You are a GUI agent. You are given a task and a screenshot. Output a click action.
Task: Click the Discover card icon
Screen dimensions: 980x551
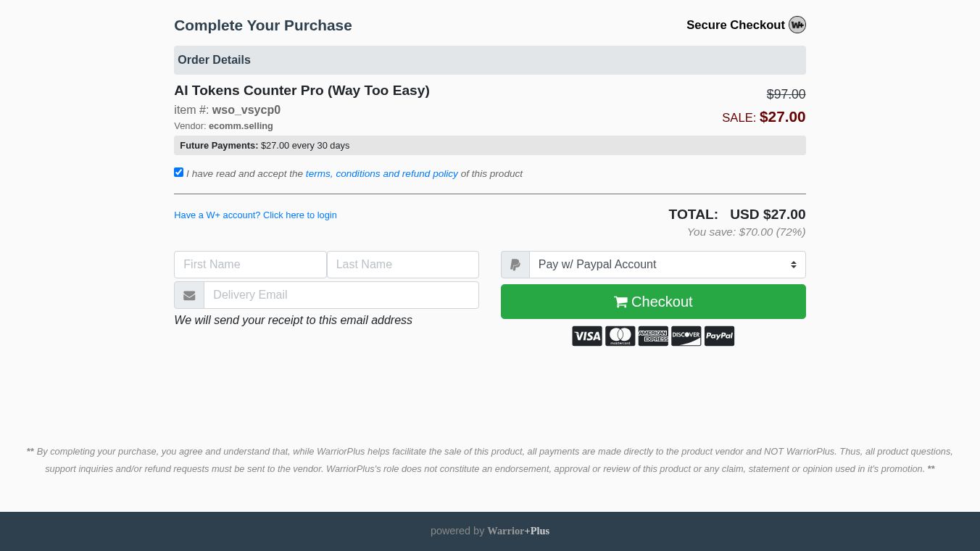pyautogui.click(x=686, y=336)
